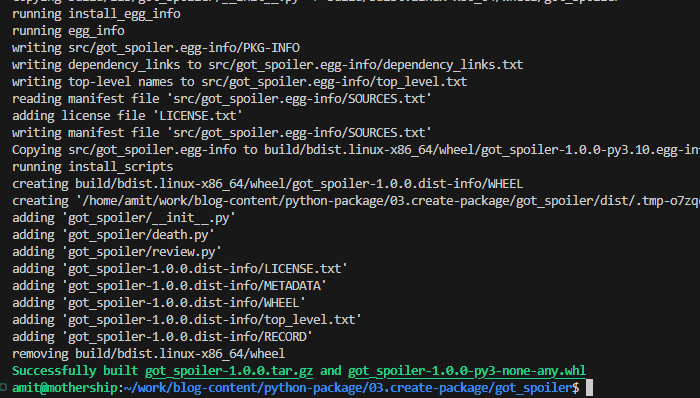Image resolution: width=700 pixels, height=398 pixels.
Task: Click the 'Successfully built' text
Action: click(75, 371)
